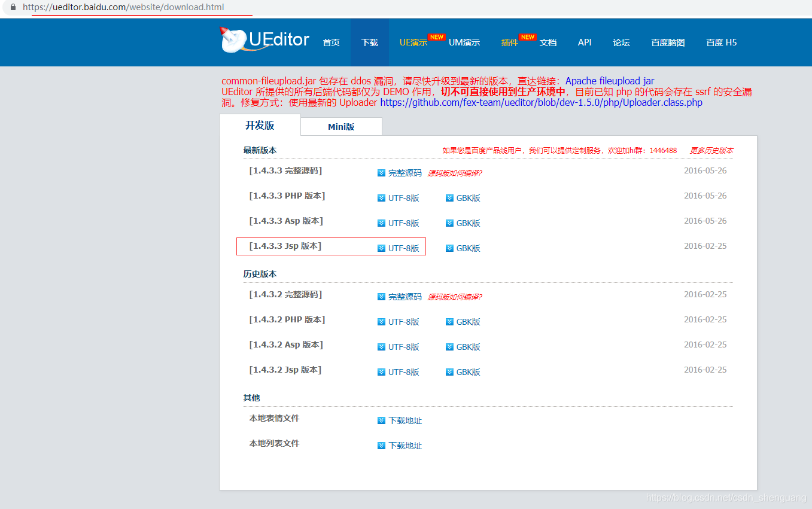The height and width of the screenshot is (509, 812).
Task: Click download icon for 1.4.3.2 Jsp UTF-8版
Action: (381, 372)
